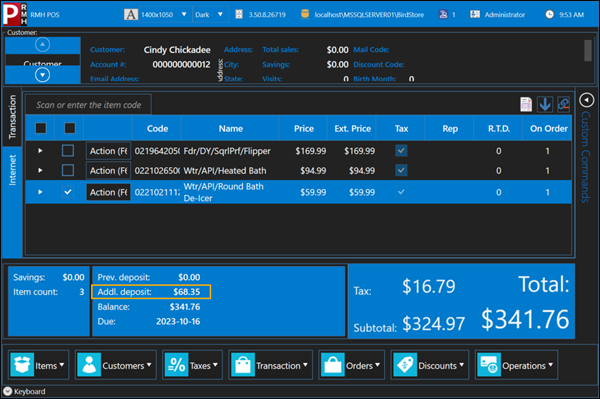Image resolution: width=600 pixels, height=399 pixels.
Task: Open the Orders menu
Action: [x=351, y=365]
